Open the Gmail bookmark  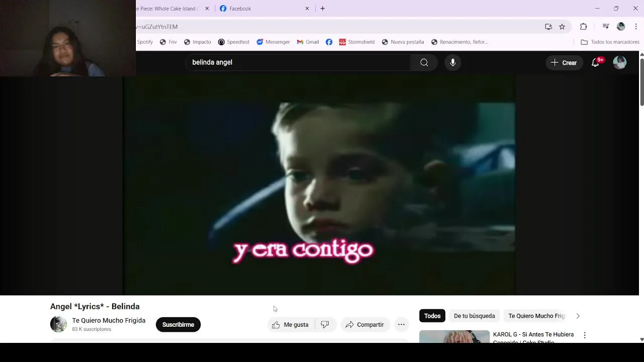coord(308,42)
